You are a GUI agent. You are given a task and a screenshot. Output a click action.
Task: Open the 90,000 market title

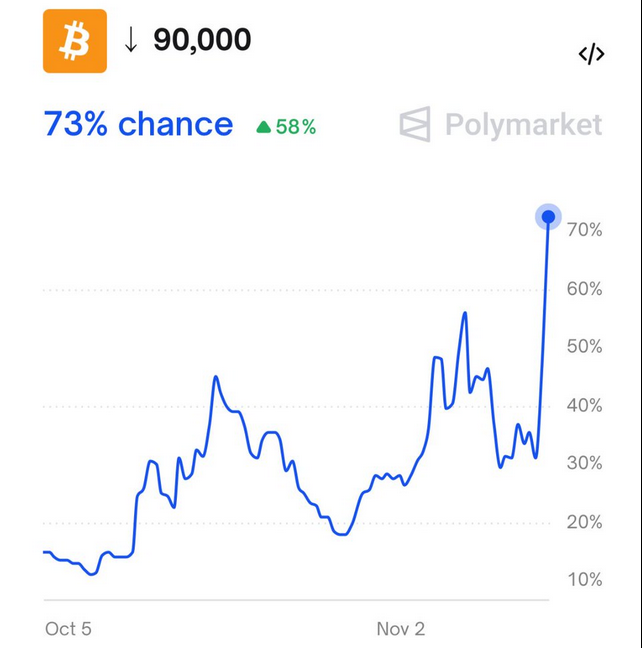pos(202,41)
